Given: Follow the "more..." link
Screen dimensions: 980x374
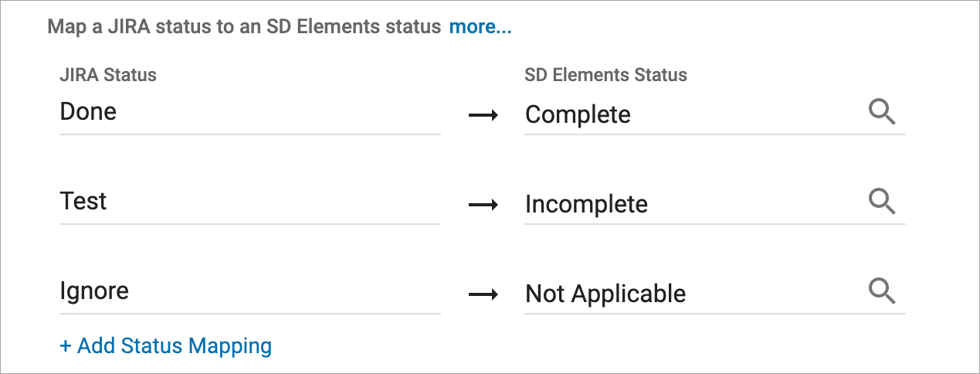Looking at the screenshot, I should [480, 28].
